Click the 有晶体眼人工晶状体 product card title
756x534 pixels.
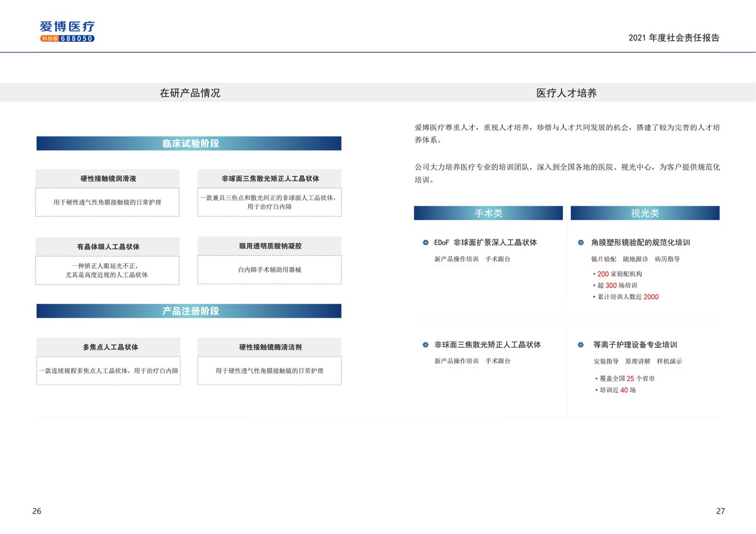108,246
